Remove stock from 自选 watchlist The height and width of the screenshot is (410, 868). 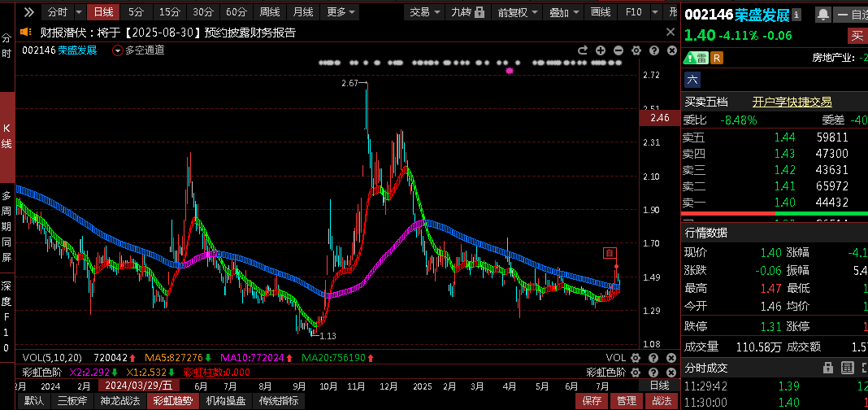click(x=850, y=15)
